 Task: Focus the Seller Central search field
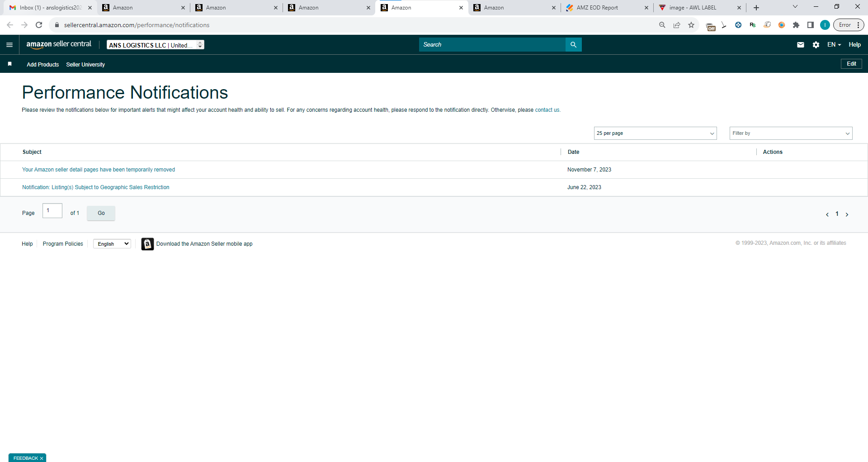[492, 45]
